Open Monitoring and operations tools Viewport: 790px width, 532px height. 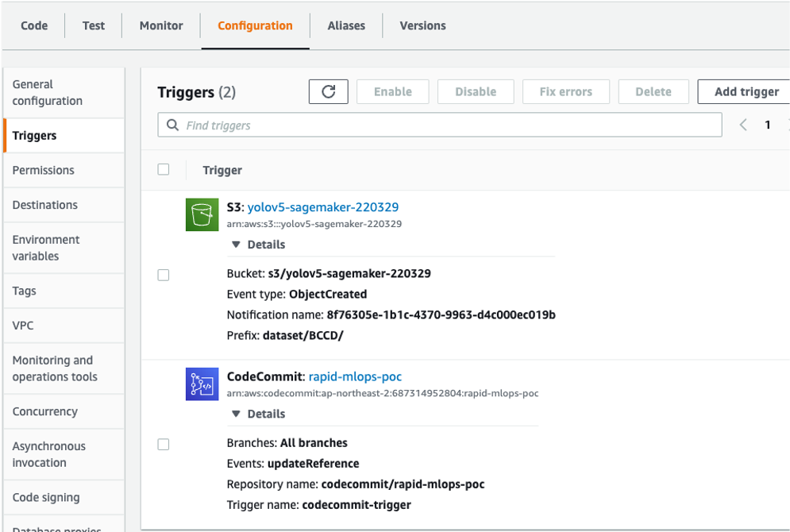coord(64,368)
